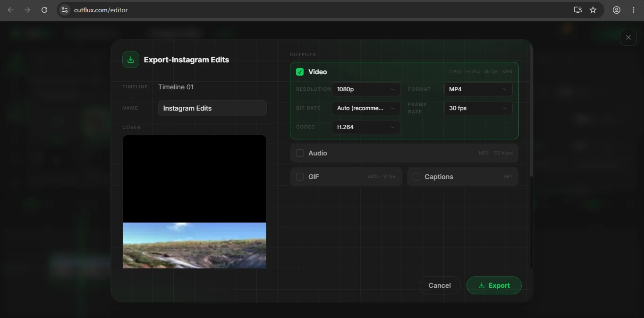Image resolution: width=644 pixels, height=318 pixels.
Task: Enable the GIF output checkbox
Action: pyautogui.click(x=300, y=177)
